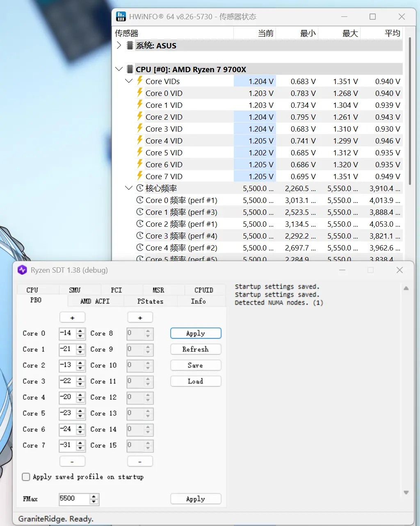Click the Save profile button
Screen dimensions: 420x526
[196, 365]
